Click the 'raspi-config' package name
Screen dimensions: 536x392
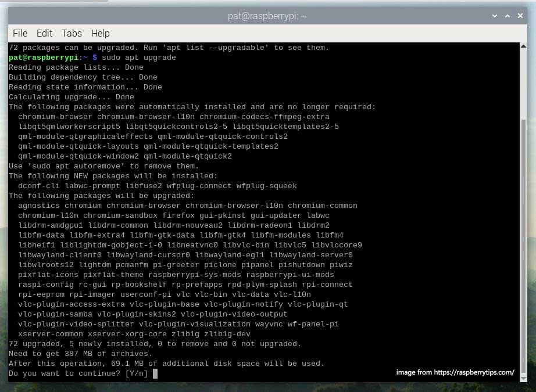pos(46,285)
